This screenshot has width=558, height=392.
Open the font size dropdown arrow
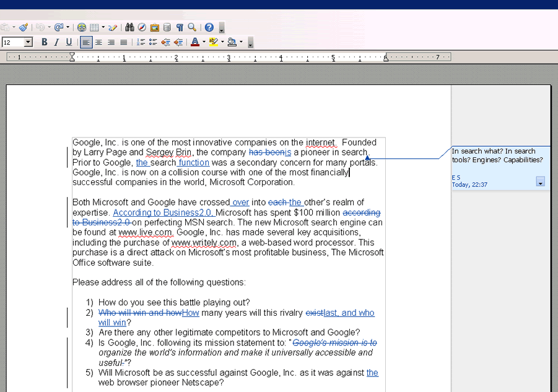28,42
